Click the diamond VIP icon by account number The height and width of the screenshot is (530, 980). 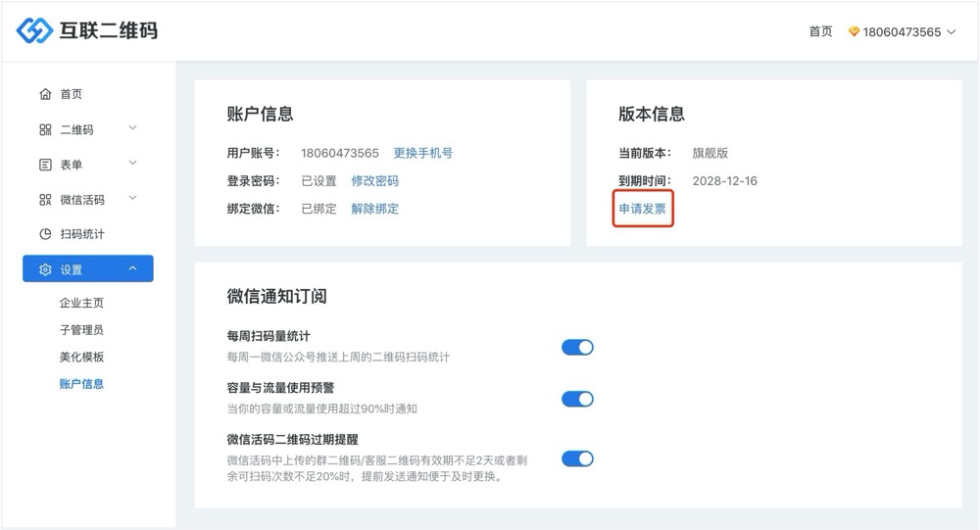click(854, 32)
